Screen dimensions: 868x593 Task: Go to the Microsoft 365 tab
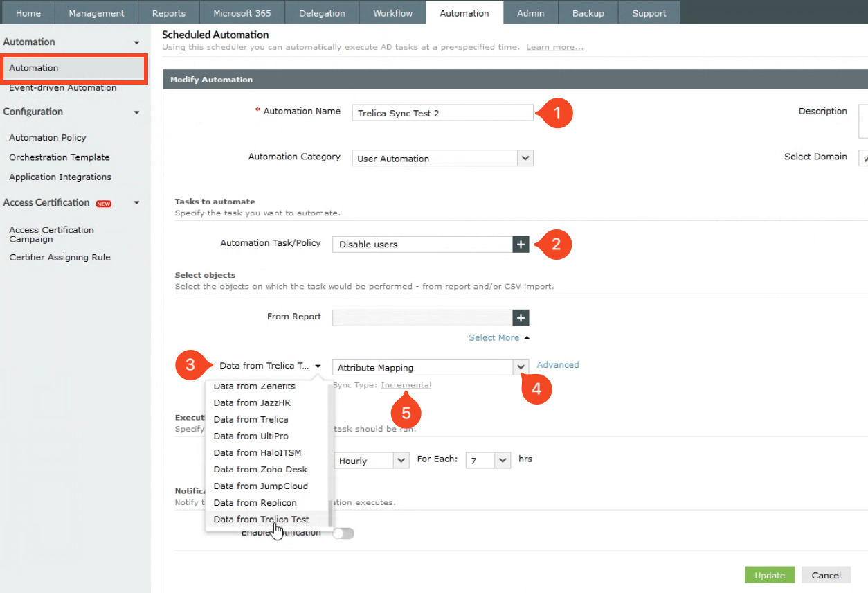coord(242,13)
